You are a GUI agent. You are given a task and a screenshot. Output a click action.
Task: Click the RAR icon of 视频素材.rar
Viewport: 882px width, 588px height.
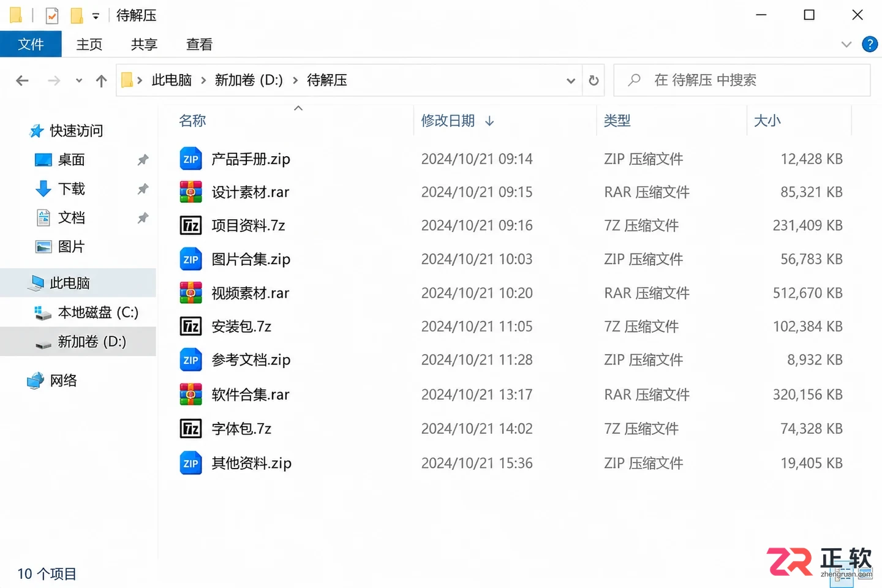coord(190,293)
